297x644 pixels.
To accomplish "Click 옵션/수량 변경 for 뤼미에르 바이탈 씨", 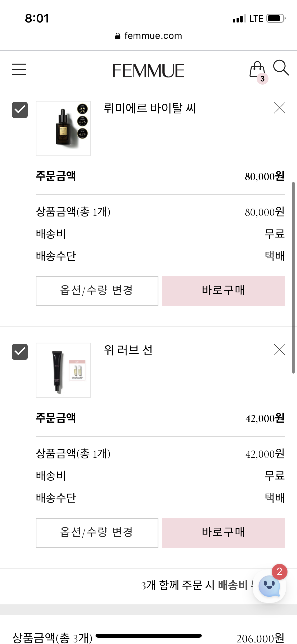I will click(x=97, y=291).
